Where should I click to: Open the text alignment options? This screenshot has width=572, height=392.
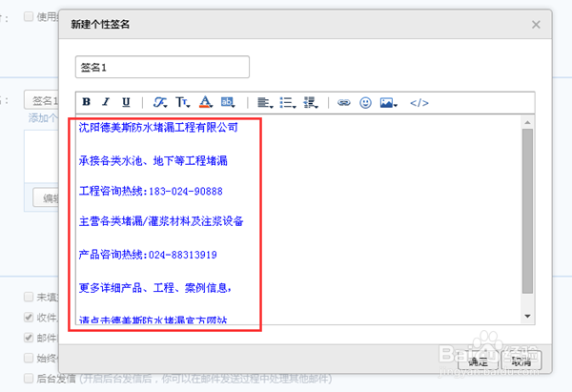(265, 103)
